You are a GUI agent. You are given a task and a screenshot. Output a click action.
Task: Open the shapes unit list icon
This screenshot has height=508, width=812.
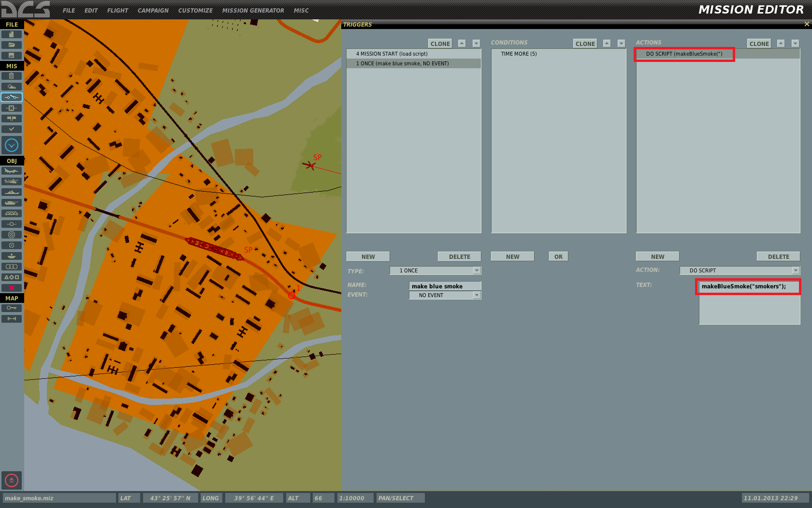point(12,277)
